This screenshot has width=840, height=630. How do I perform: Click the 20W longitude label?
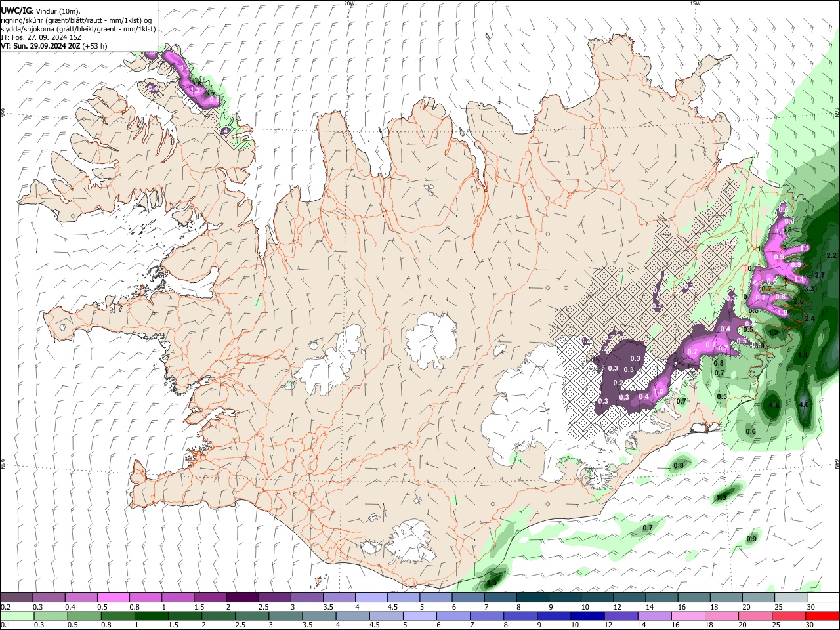tap(350, 3)
